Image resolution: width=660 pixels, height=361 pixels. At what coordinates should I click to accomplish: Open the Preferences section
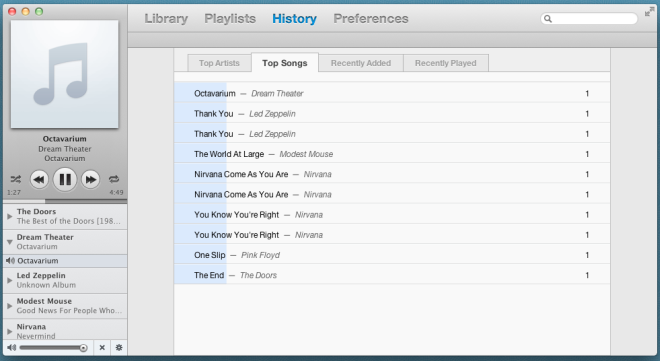pos(371,19)
